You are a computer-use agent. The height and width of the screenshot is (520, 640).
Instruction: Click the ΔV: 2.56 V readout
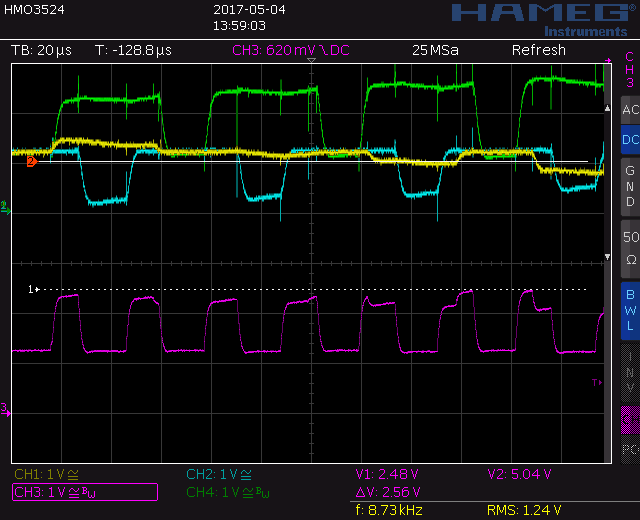[x=388, y=492]
